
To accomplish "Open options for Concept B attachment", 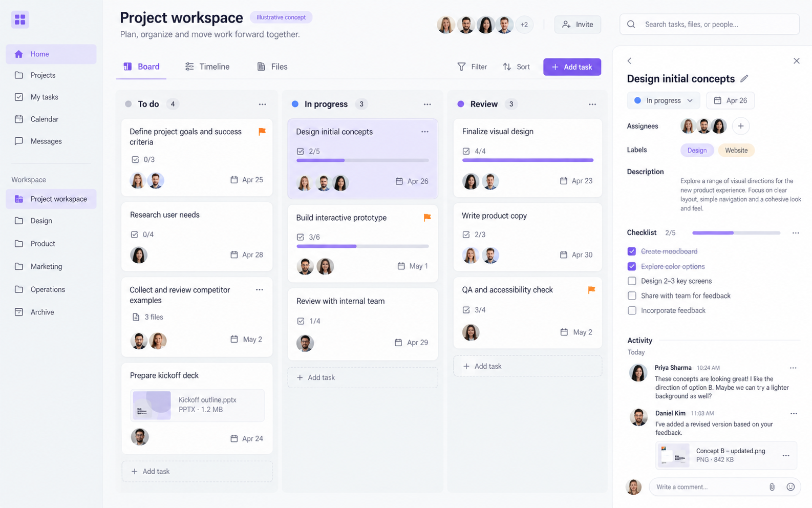I will point(786,455).
